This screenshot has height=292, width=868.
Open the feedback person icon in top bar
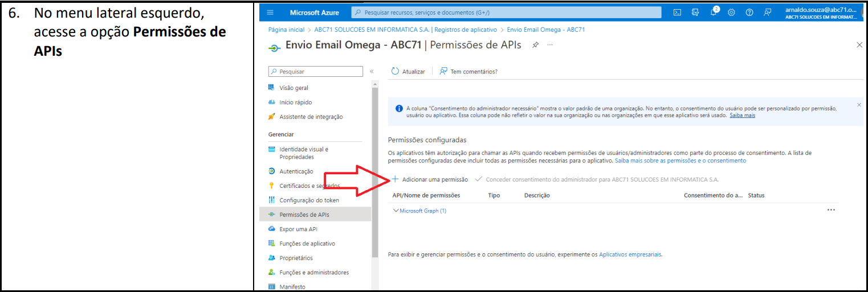[767, 13]
